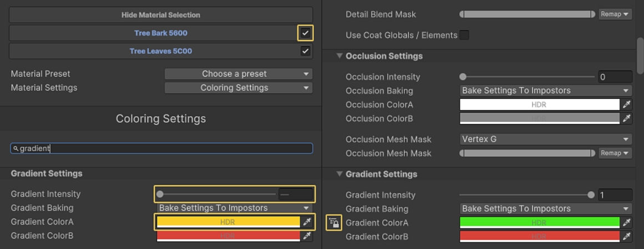
Task: Click the "Material Settings" label
Action: (x=44, y=88)
